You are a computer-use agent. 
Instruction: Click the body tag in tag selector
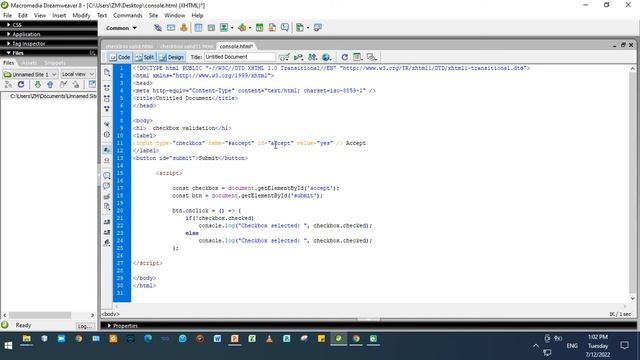coord(110,314)
